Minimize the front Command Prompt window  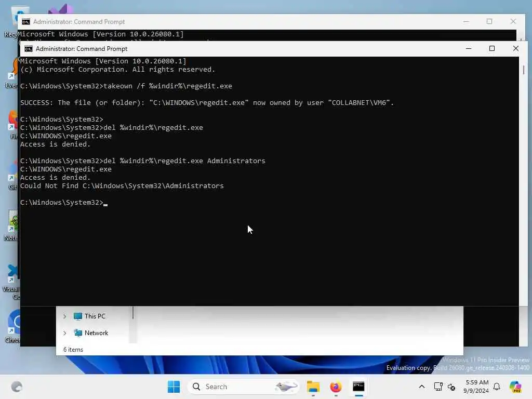pos(469,48)
